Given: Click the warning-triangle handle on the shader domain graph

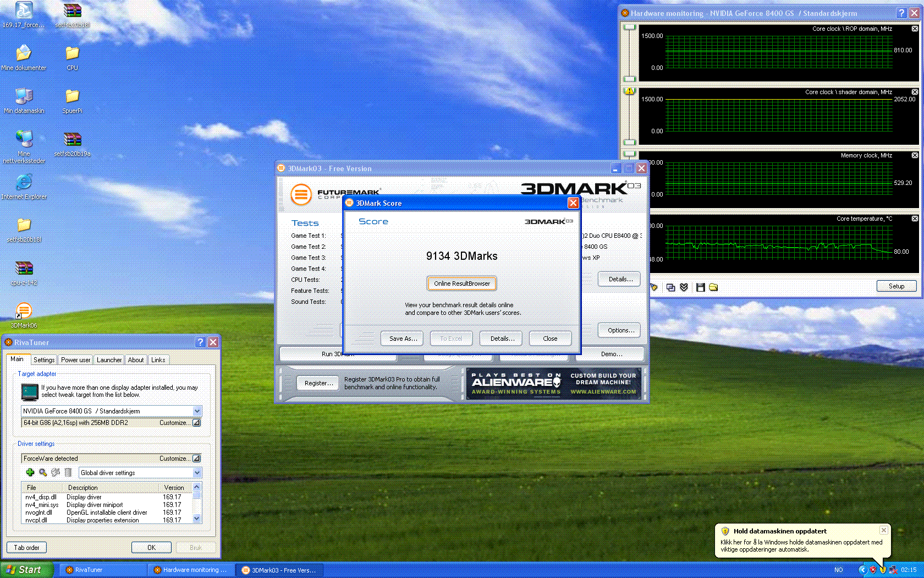Looking at the screenshot, I should coord(630,91).
